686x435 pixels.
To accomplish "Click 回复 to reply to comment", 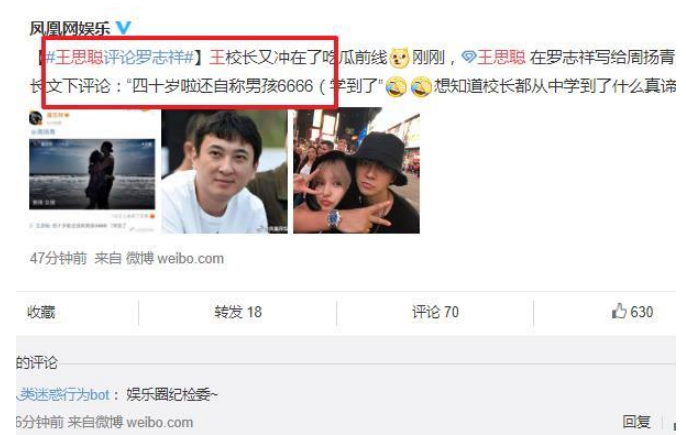I will tap(637, 422).
